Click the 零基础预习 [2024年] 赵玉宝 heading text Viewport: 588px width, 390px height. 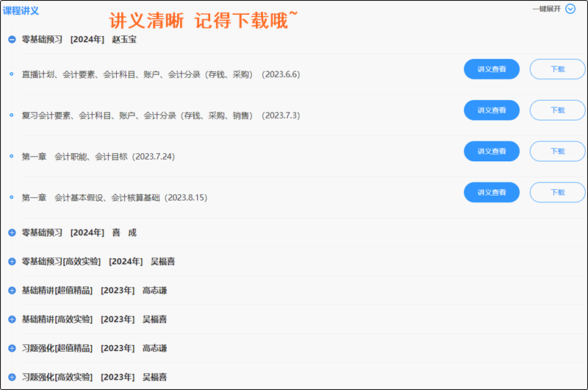click(79, 40)
